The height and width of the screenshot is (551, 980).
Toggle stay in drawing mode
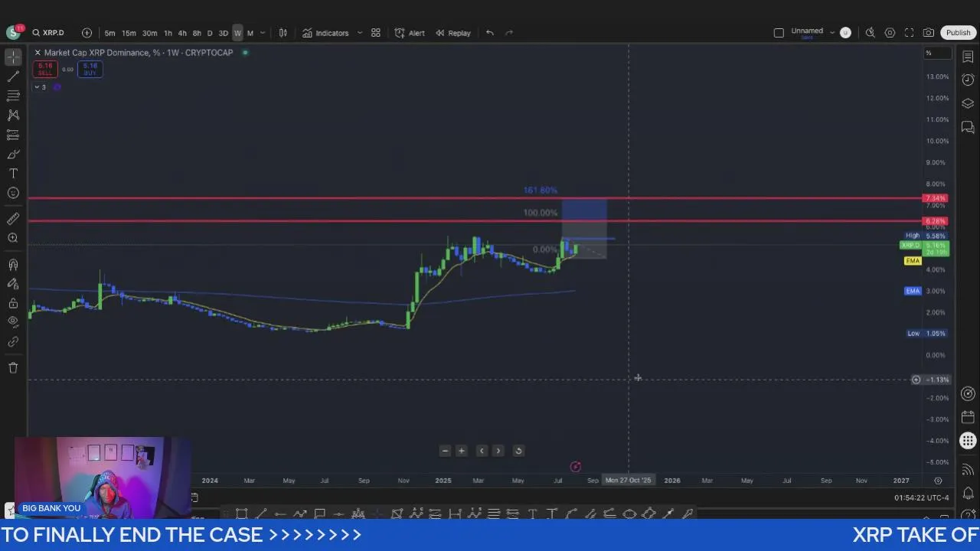pyautogui.click(x=13, y=284)
